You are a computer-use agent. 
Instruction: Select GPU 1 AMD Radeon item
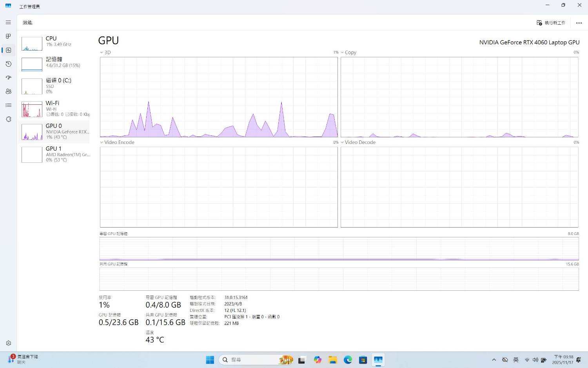click(x=54, y=154)
